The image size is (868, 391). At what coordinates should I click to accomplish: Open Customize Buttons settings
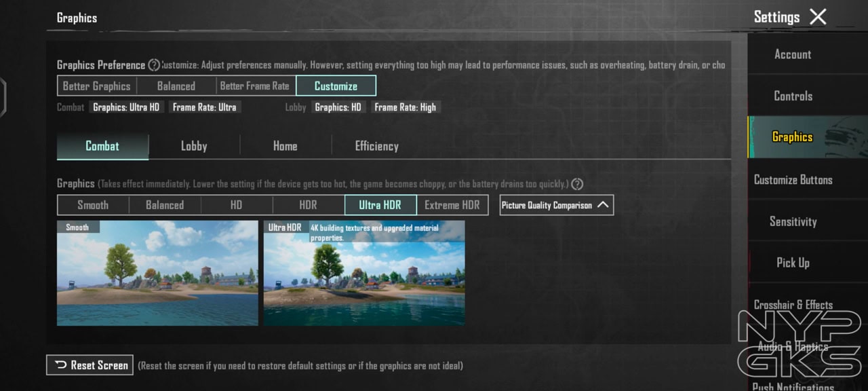coord(793,180)
